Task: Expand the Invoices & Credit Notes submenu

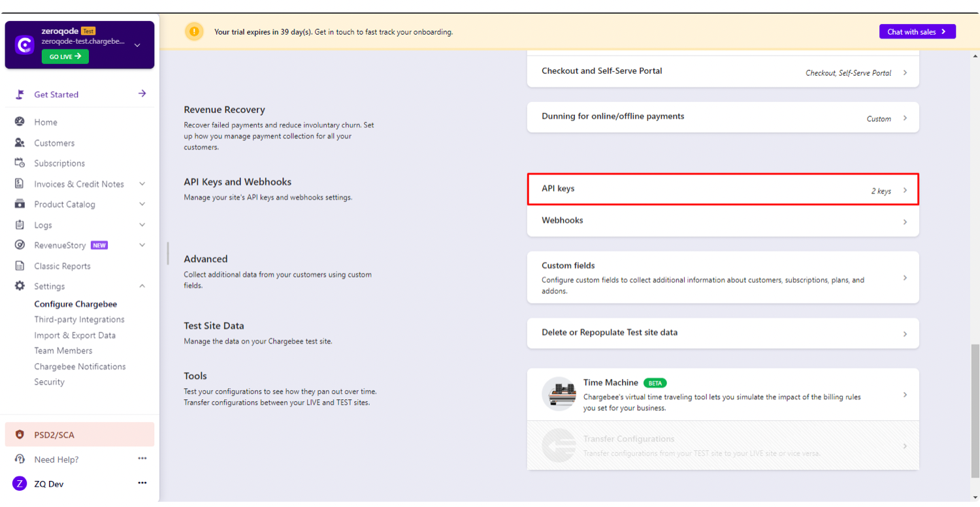Action: point(142,184)
